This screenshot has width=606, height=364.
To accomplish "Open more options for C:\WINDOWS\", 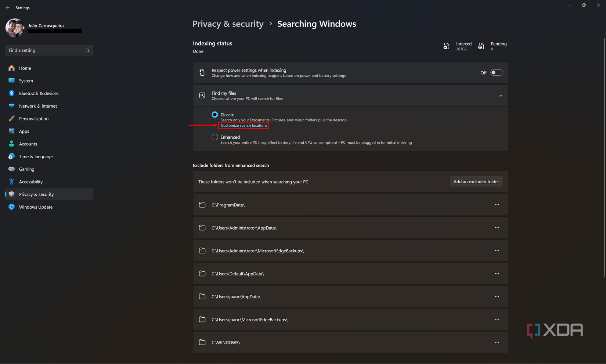I will (x=497, y=342).
